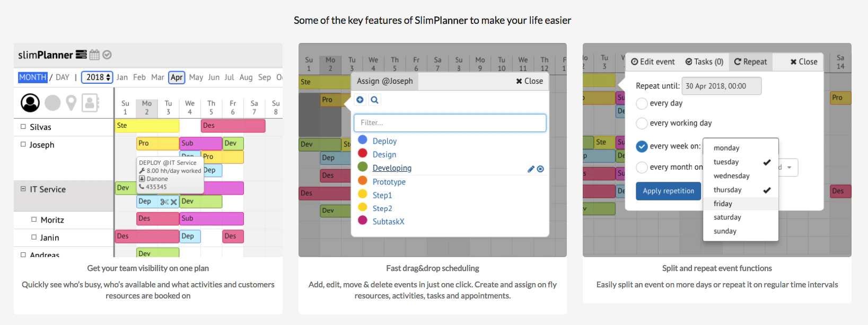Click the scissors split icon on Dep event
Viewport: 868px width, 325px height.
(x=164, y=202)
